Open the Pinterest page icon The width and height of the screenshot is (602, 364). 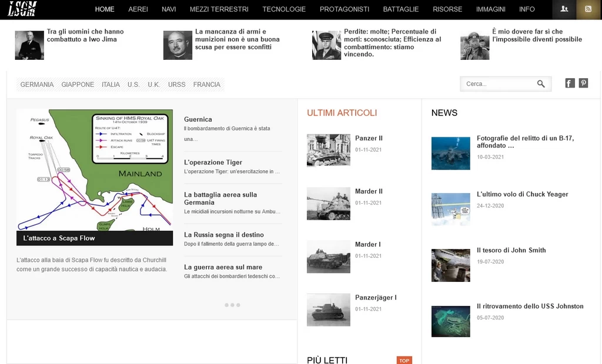tap(583, 83)
